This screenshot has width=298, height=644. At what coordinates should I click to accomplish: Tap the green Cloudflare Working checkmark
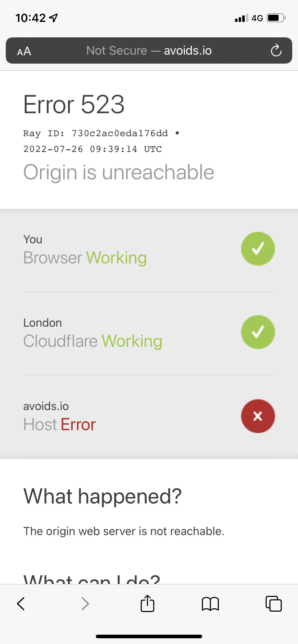[x=258, y=332]
